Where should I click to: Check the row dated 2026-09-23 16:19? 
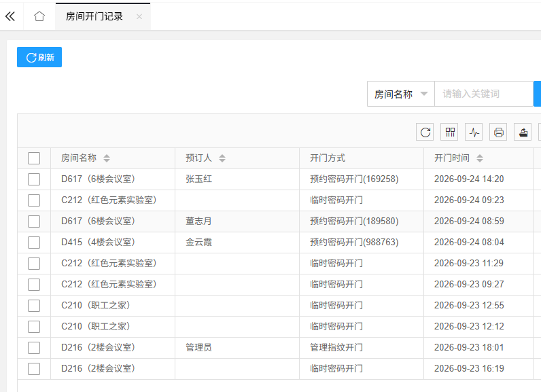coord(34,368)
